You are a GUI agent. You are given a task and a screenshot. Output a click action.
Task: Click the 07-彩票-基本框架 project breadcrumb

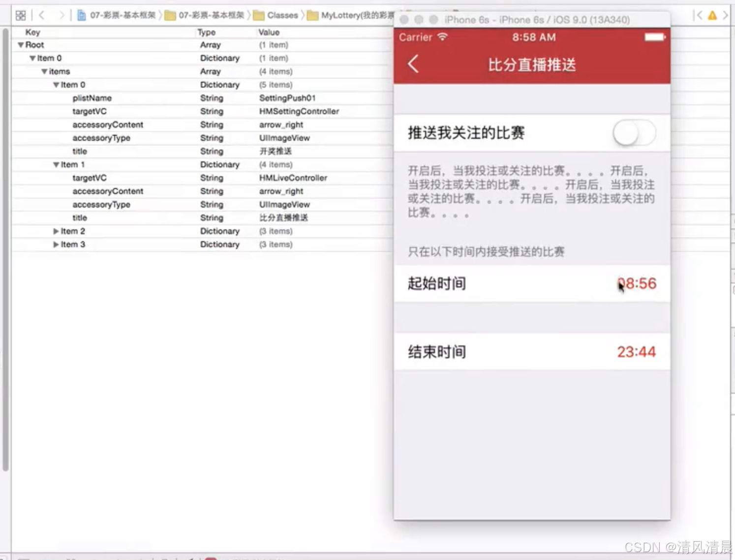click(117, 15)
